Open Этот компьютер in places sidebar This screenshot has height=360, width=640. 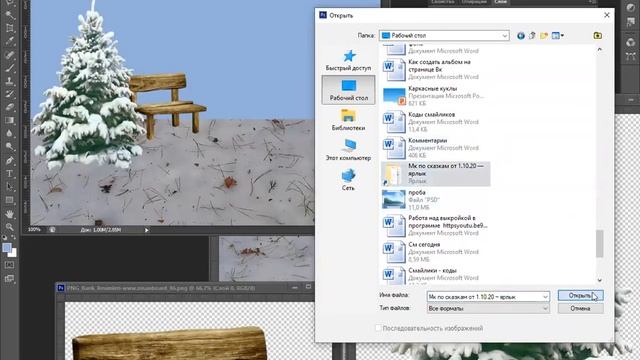click(349, 150)
